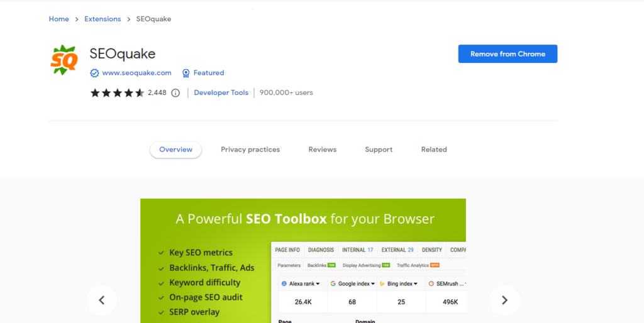Click the 26.4K Alexa rank value

tap(303, 302)
